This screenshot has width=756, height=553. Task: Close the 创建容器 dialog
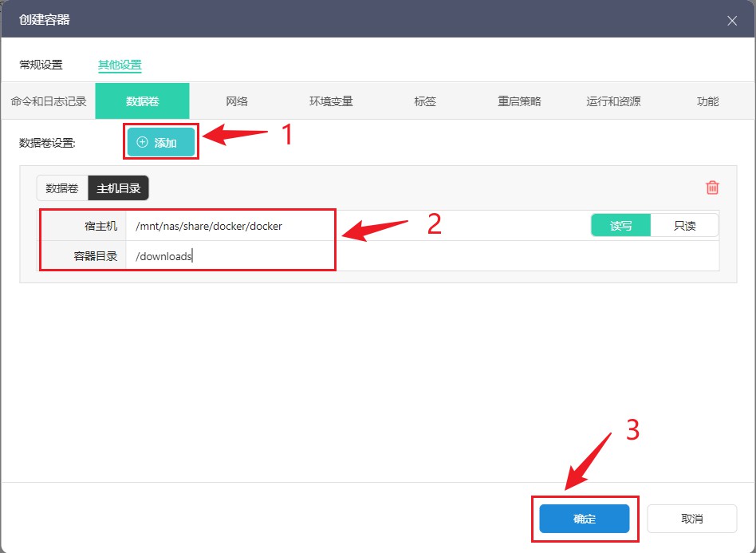pyautogui.click(x=732, y=21)
